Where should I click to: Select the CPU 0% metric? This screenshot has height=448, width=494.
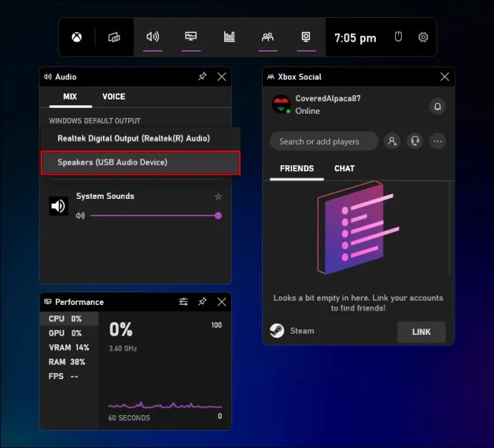[x=69, y=319]
